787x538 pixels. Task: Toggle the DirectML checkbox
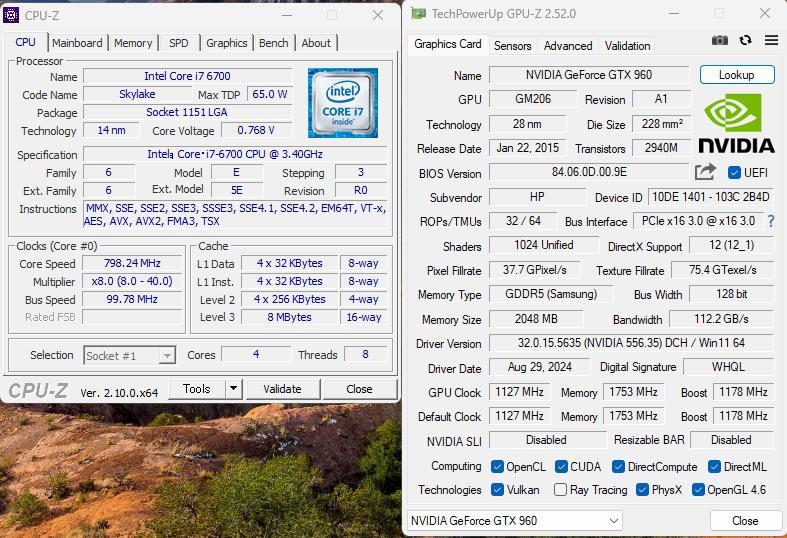(714, 467)
